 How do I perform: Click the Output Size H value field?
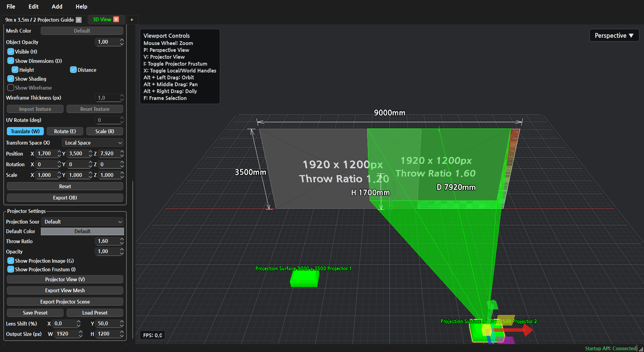point(107,334)
